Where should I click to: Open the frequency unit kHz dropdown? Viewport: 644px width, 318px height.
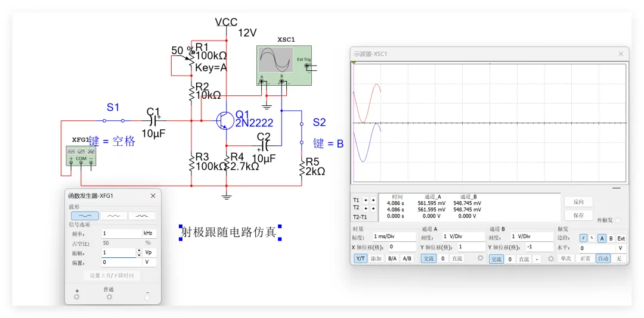149,233
